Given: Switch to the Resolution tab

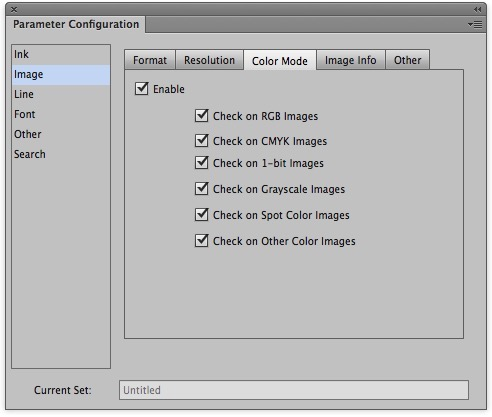Looking at the screenshot, I should coord(210,60).
